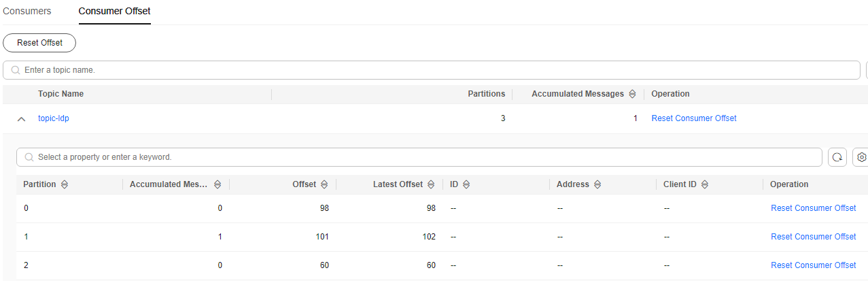868x281 pixels.
Task: Open the table settings gear icon
Action: point(861,157)
